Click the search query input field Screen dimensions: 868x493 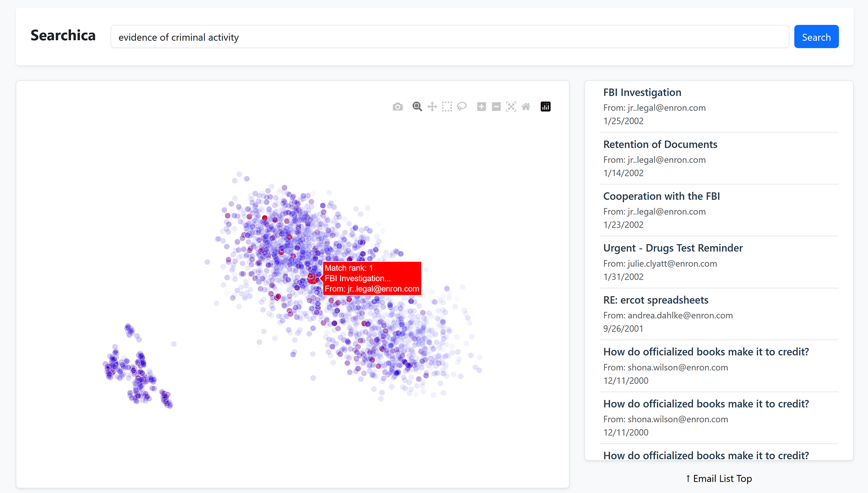449,37
